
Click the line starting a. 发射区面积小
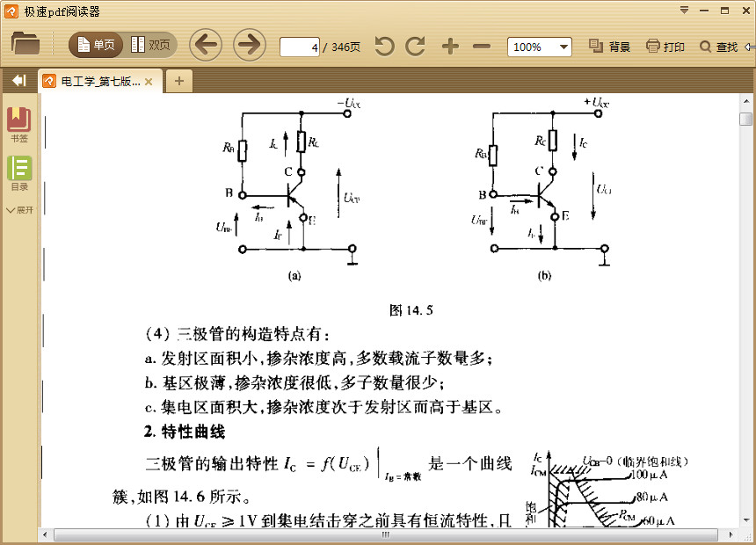[318, 358]
